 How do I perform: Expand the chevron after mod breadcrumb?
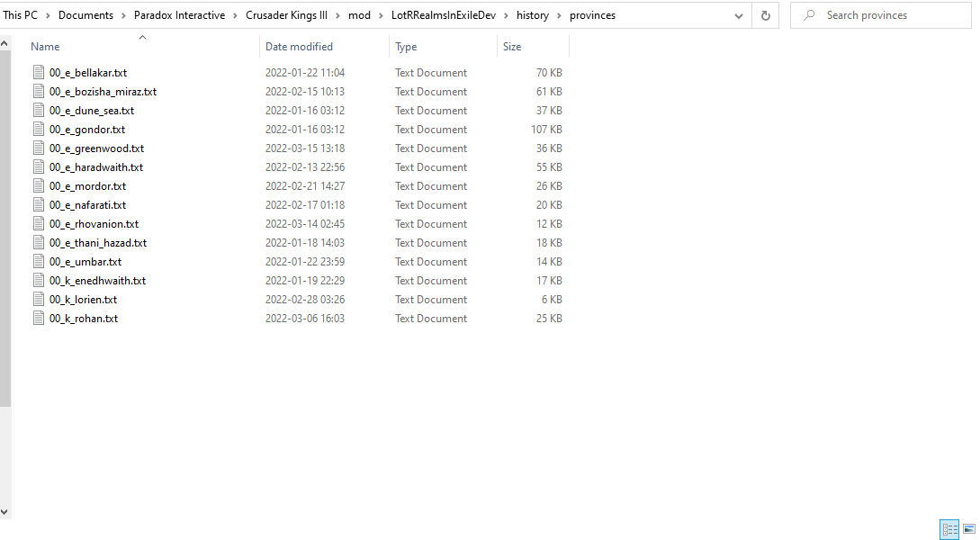[x=382, y=15]
